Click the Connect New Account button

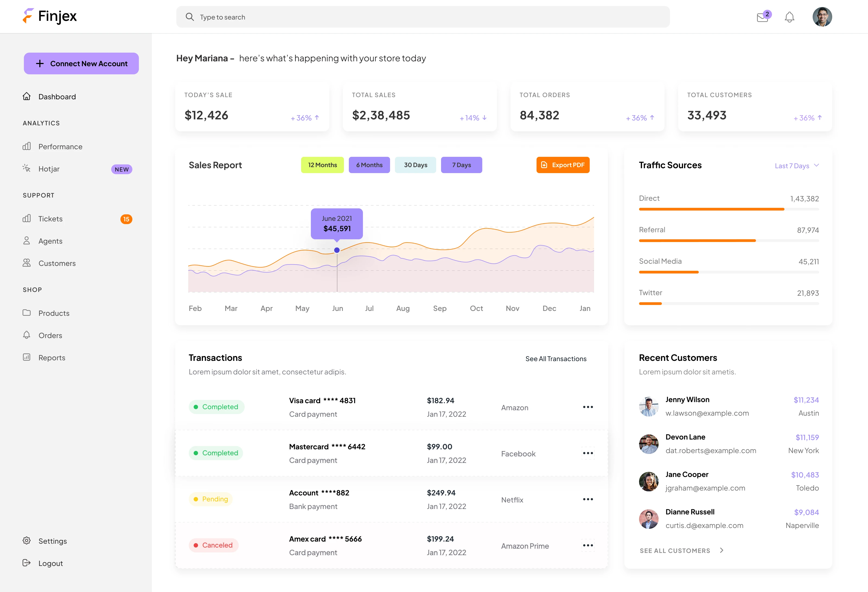(x=81, y=63)
